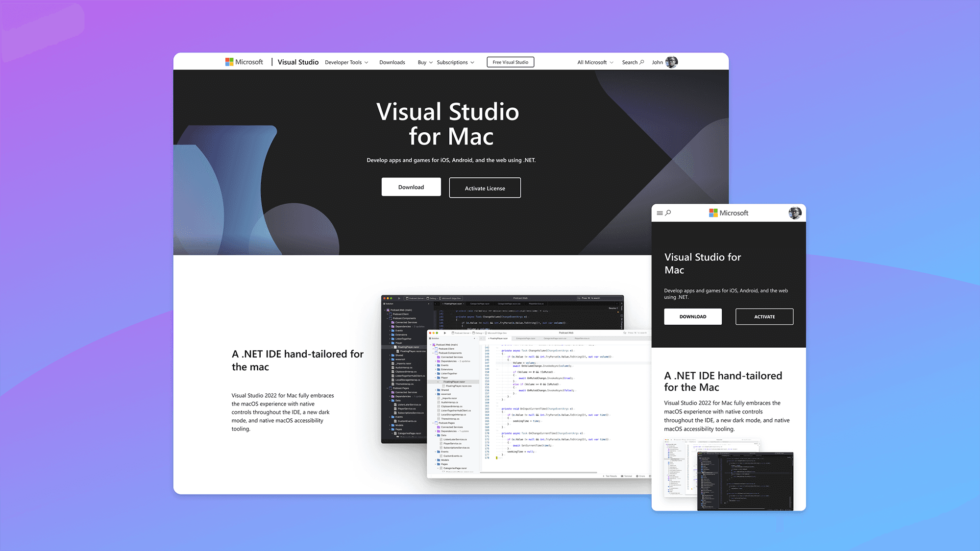Open the Subscriptions dropdown
Screen dimensions: 980x551
[x=455, y=62]
